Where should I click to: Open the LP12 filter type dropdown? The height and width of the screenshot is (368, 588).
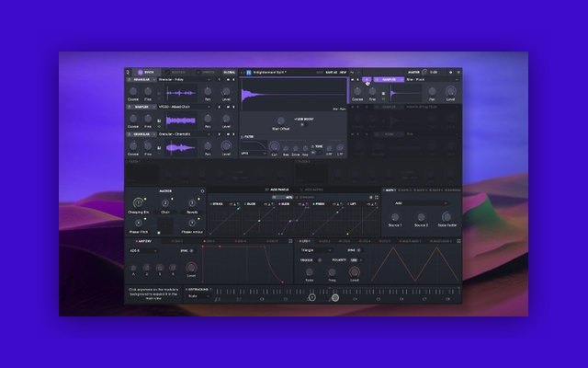point(254,154)
